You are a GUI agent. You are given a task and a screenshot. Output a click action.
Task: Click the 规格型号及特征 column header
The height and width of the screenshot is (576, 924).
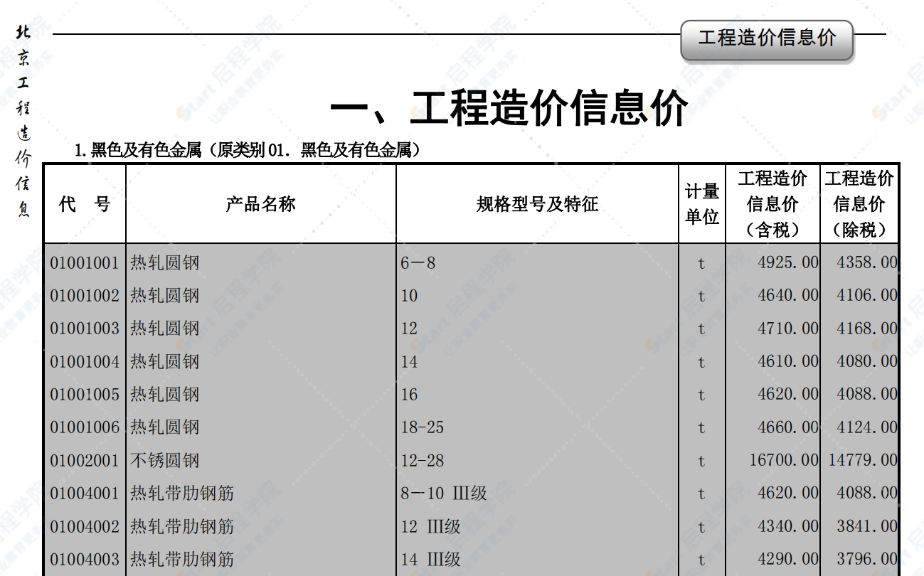[x=537, y=205]
